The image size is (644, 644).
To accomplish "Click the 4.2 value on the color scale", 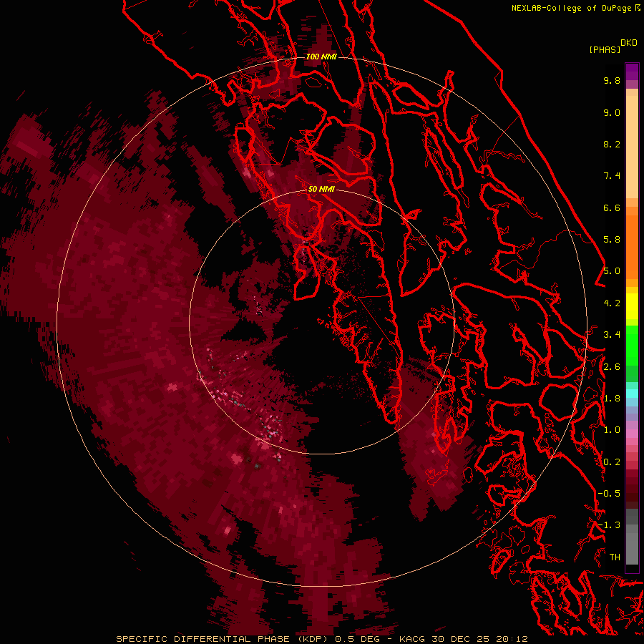I will pyautogui.click(x=612, y=303).
